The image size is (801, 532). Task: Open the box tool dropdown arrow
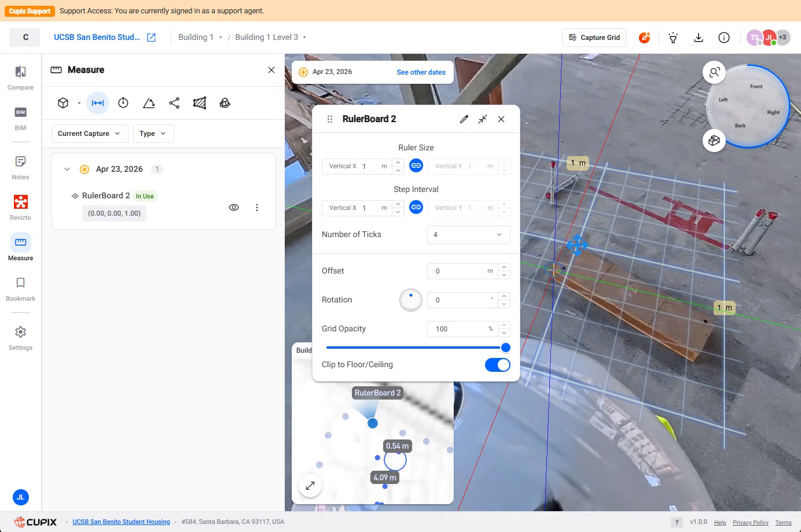(x=79, y=103)
